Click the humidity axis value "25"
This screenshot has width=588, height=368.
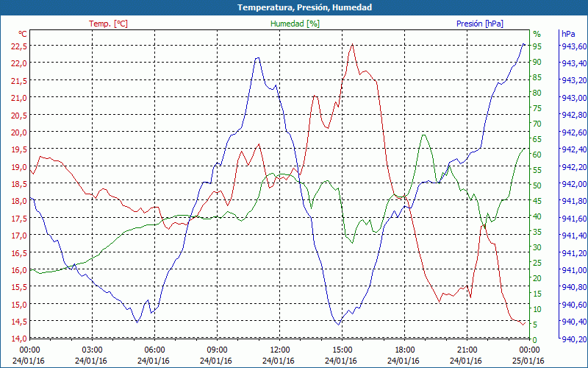point(537,263)
